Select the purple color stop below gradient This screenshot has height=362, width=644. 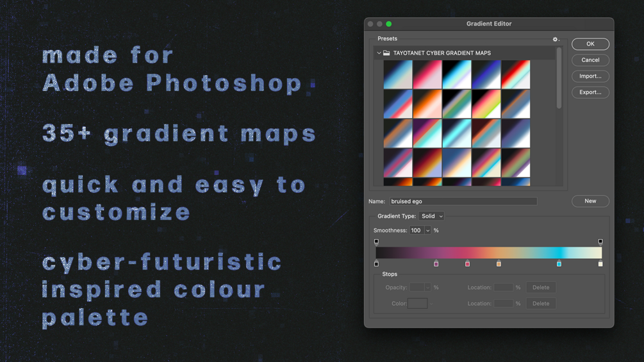436,263
